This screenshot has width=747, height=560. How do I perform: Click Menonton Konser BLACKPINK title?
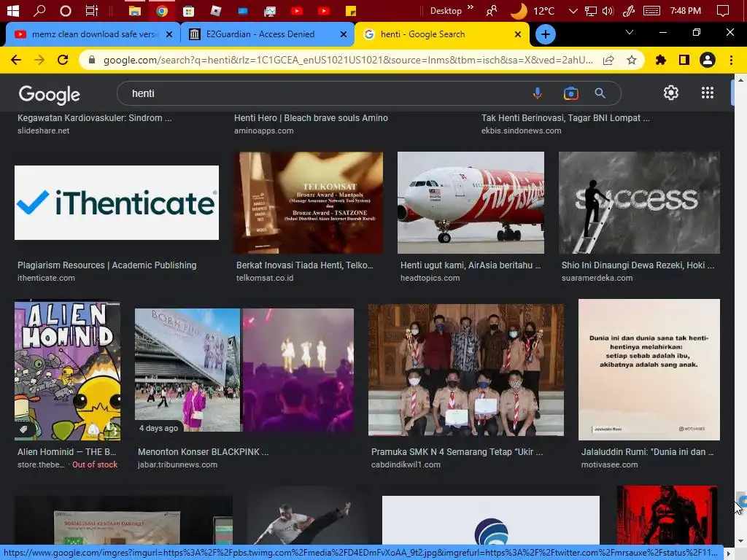click(x=204, y=452)
